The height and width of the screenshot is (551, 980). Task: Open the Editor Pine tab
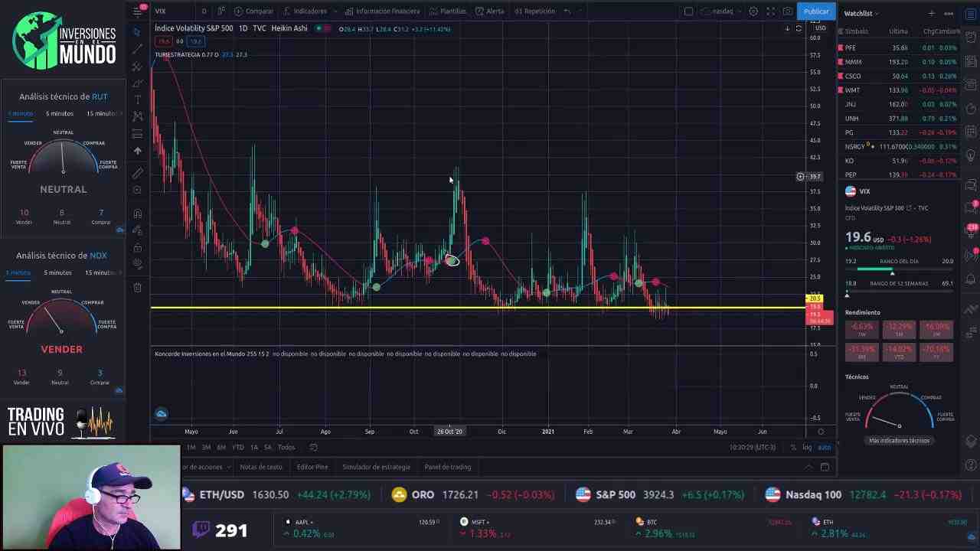click(312, 467)
